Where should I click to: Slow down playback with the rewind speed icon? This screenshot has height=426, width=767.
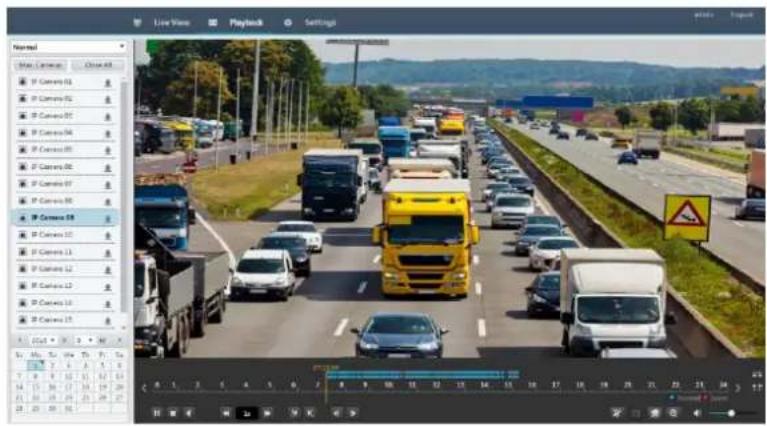click(x=226, y=413)
